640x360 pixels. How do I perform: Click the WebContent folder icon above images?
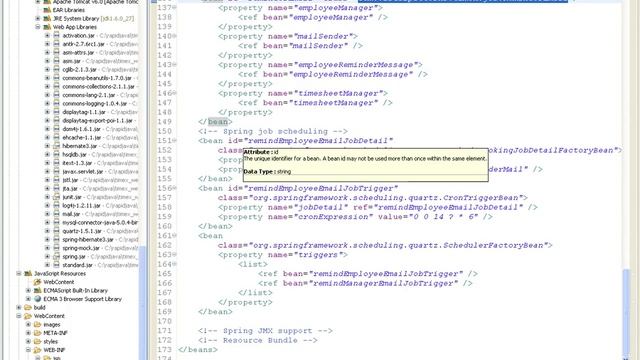click(x=28, y=316)
